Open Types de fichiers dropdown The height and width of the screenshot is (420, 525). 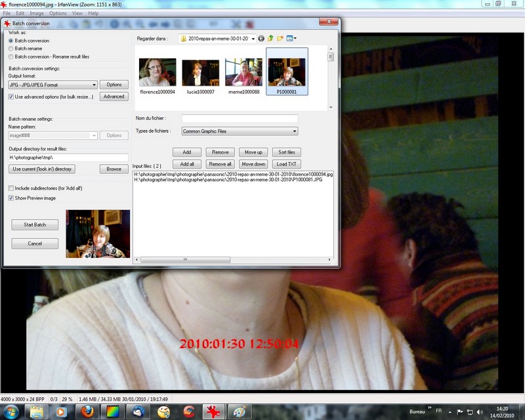(240, 131)
